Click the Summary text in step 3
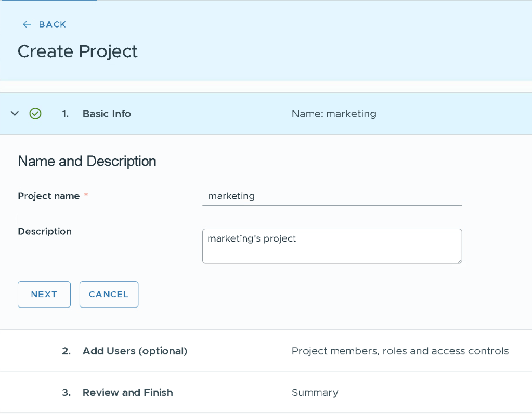The height and width of the screenshot is (414, 532). [x=315, y=392]
